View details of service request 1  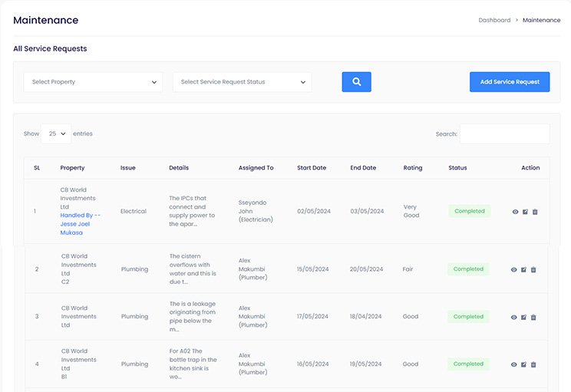tap(515, 212)
